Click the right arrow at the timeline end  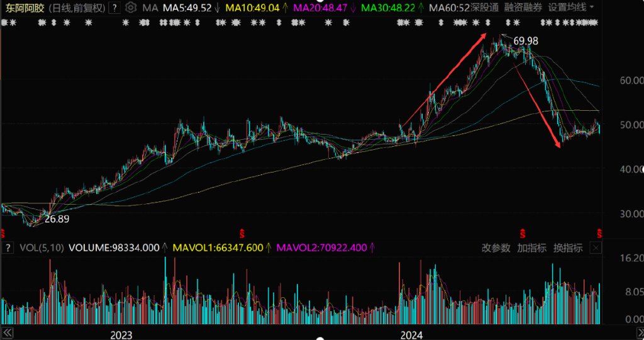click(x=640, y=332)
